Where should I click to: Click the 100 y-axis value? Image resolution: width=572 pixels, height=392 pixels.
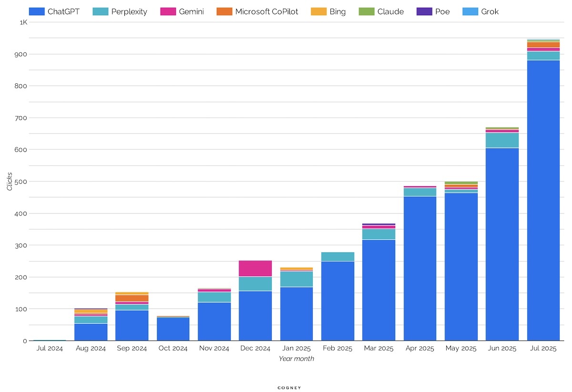click(x=21, y=309)
